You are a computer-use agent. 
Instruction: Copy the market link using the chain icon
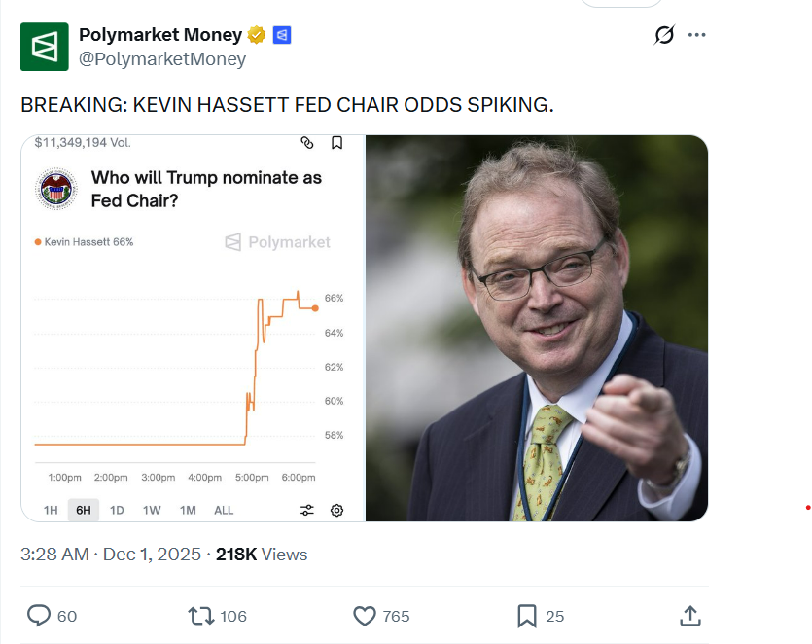(x=307, y=143)
